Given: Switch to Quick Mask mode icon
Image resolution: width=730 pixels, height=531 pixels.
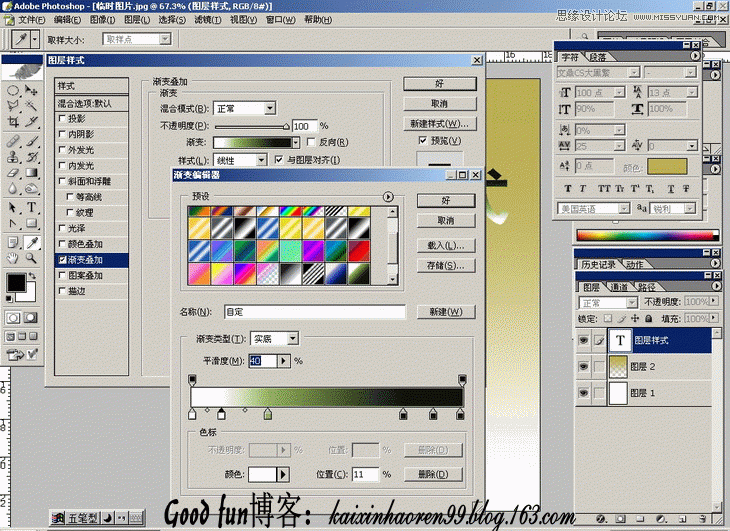Looking at the screenshot, I should [31, 318].
